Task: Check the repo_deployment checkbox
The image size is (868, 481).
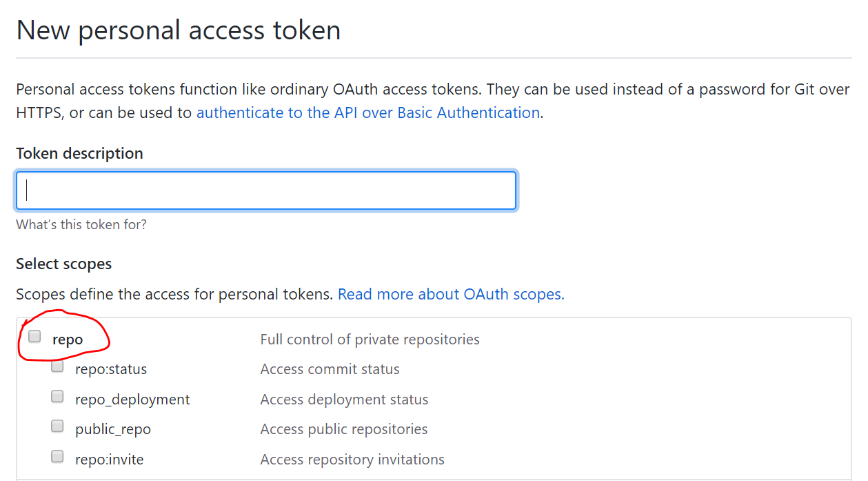Action: click(58, 396)
